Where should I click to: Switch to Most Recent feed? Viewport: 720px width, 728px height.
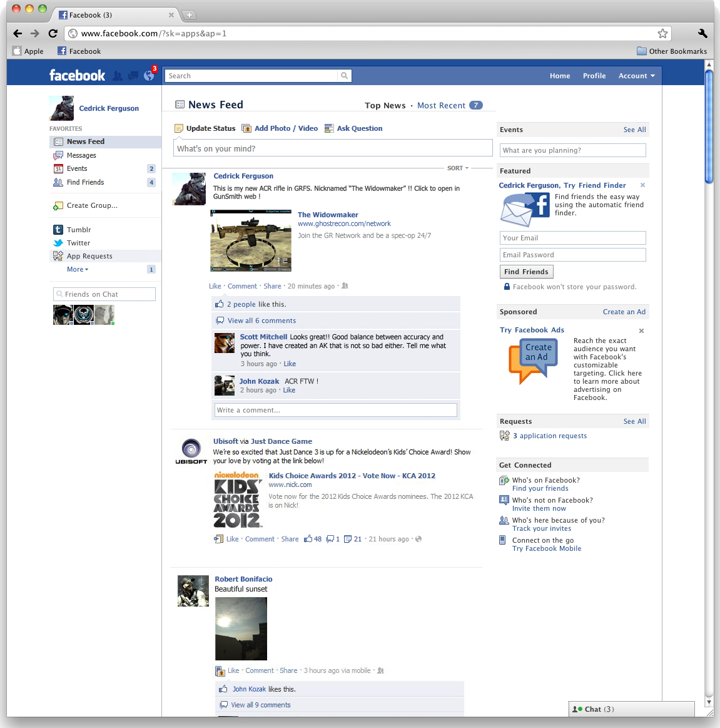[x=441, y=105]
